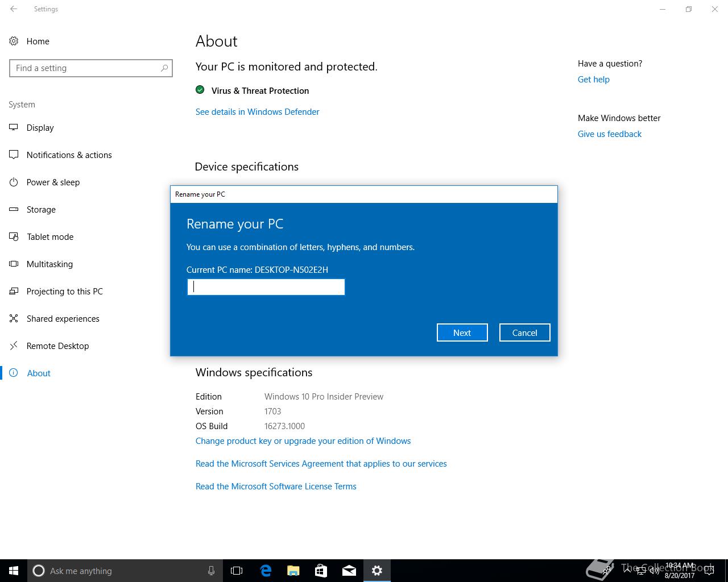Click the Storage drive icon
Viewport: 728px width, 582px height.
14,209
